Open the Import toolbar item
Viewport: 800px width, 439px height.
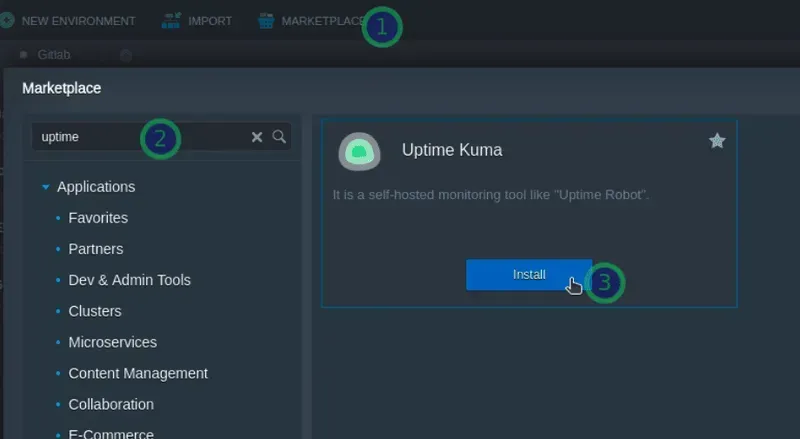point(209,21)
